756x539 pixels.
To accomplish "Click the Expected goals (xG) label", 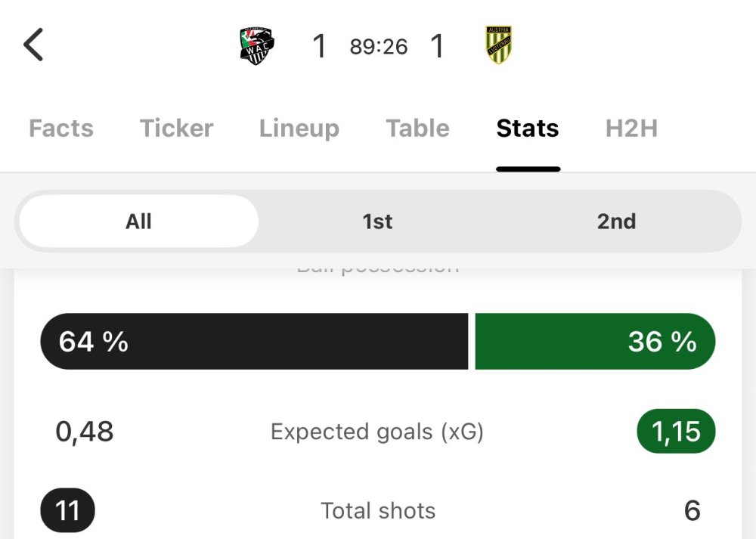I will pyautogui.click(x=377, y=432).
